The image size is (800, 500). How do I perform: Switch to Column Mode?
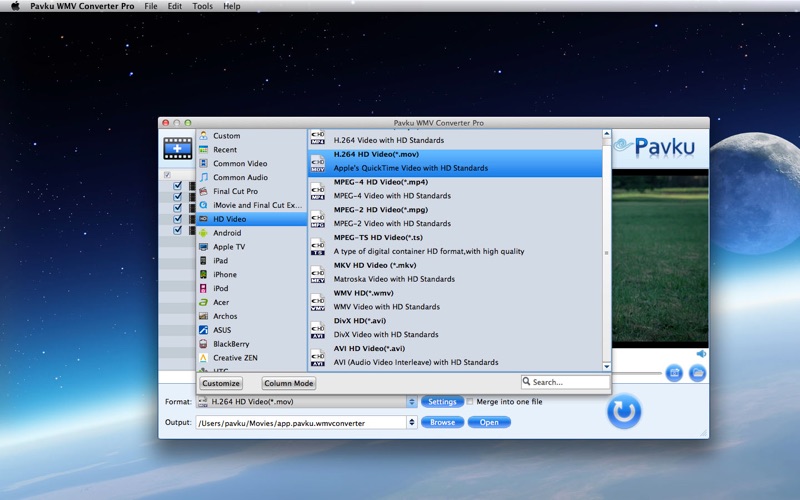coord(289,383)
